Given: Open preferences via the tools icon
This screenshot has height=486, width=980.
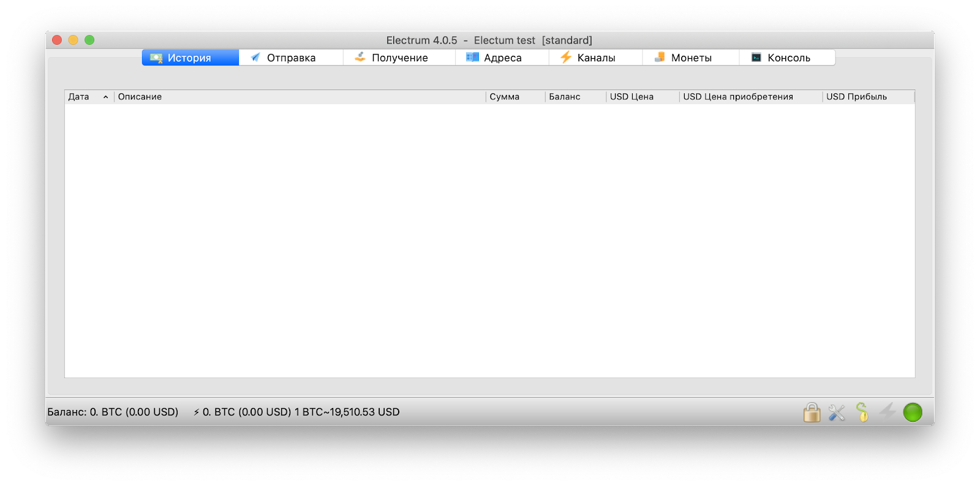Looking at the screenshot, I should [x=837, y=412].
